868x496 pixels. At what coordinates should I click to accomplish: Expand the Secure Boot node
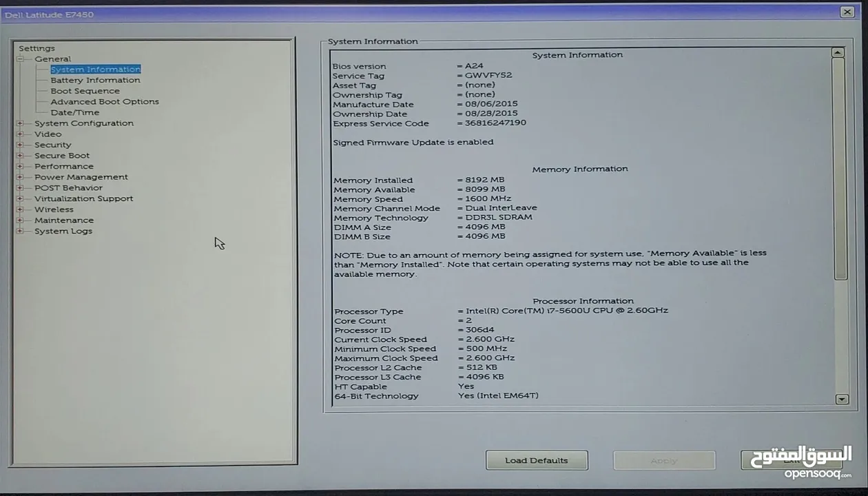[20, 156]
